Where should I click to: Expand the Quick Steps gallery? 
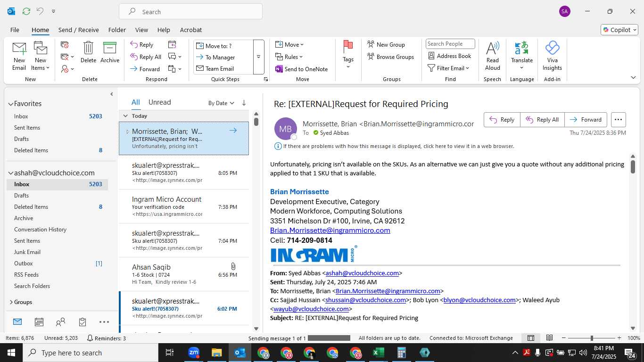point(258,57)
